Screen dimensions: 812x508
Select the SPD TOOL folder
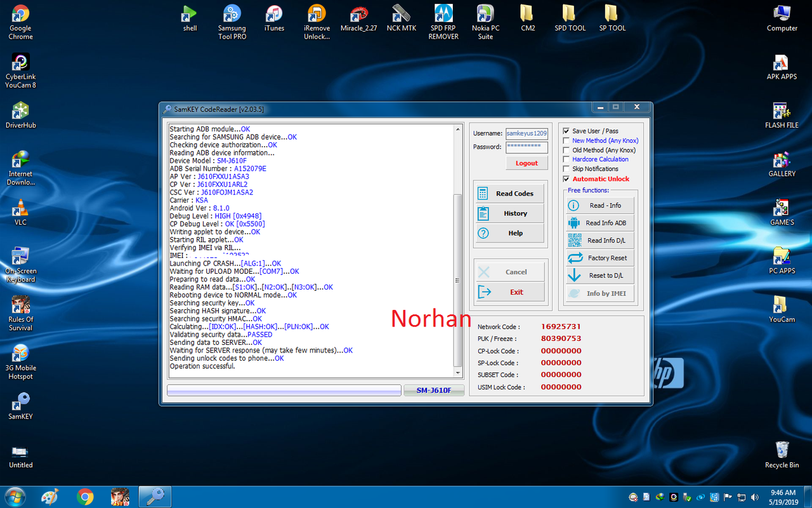(570, 18)
